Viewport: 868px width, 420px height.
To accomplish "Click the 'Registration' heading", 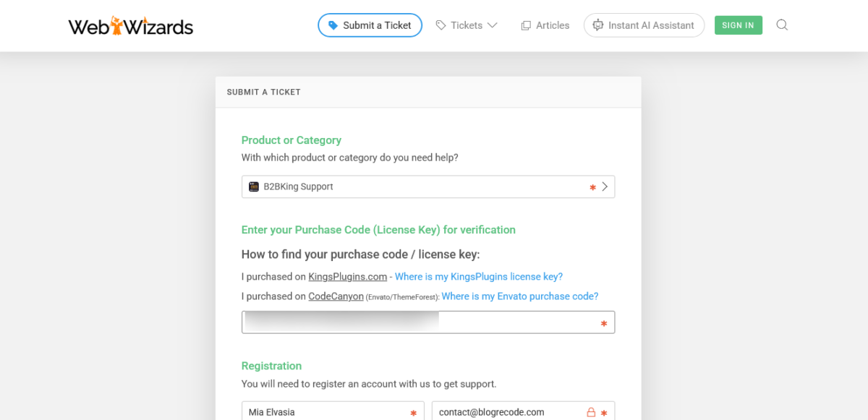I will [x=271, y=366].
